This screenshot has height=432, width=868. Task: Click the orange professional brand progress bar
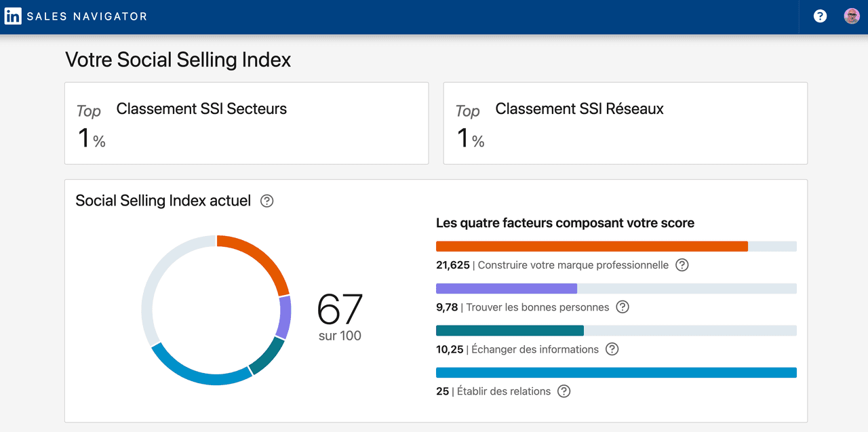[592, 246]
